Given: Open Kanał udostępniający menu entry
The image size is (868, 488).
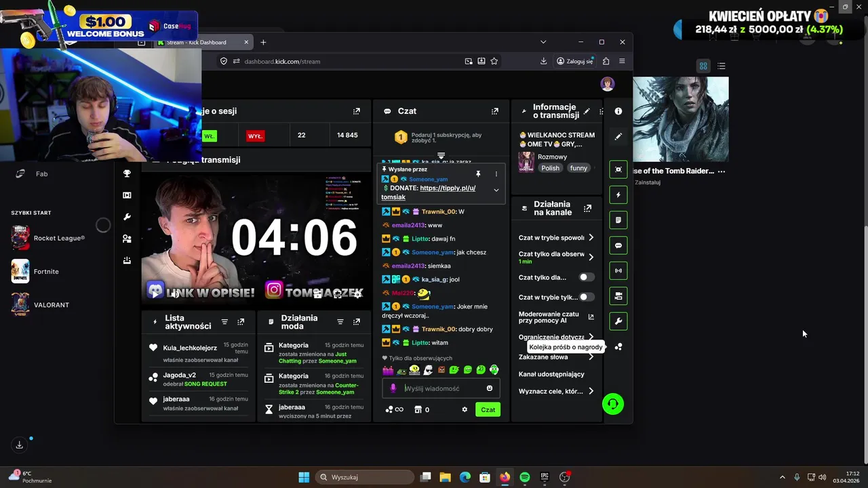Looking at the screenshot, I should tap(551, 374).
